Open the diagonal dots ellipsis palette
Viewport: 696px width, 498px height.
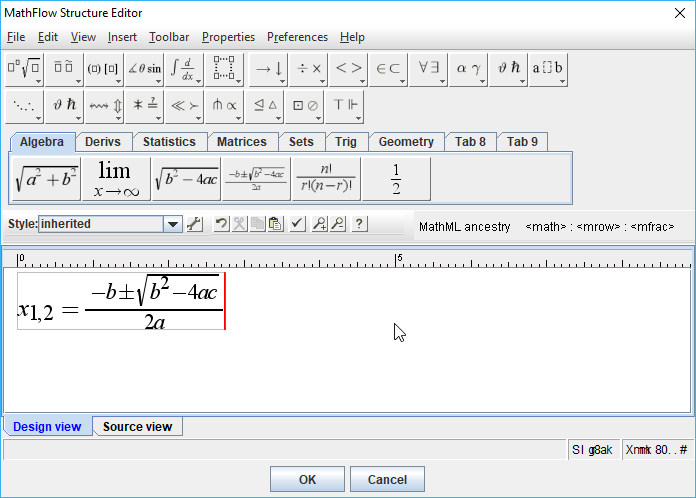pos(24,106)
